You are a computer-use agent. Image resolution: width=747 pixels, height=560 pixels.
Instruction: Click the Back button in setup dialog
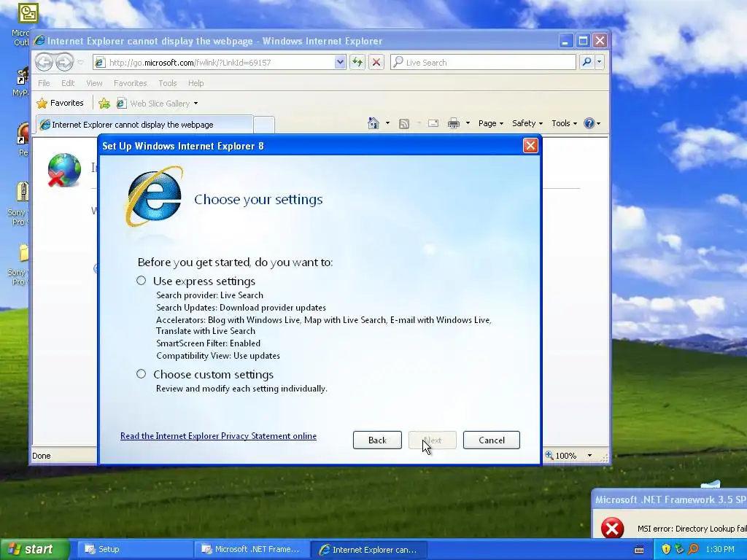click(377, 440)
